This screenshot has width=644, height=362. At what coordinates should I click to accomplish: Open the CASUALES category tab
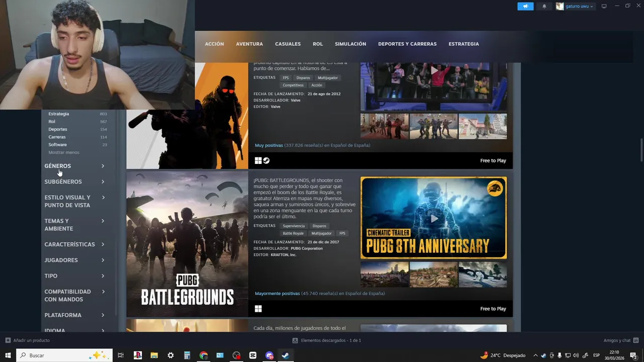[x=288, y=44]
